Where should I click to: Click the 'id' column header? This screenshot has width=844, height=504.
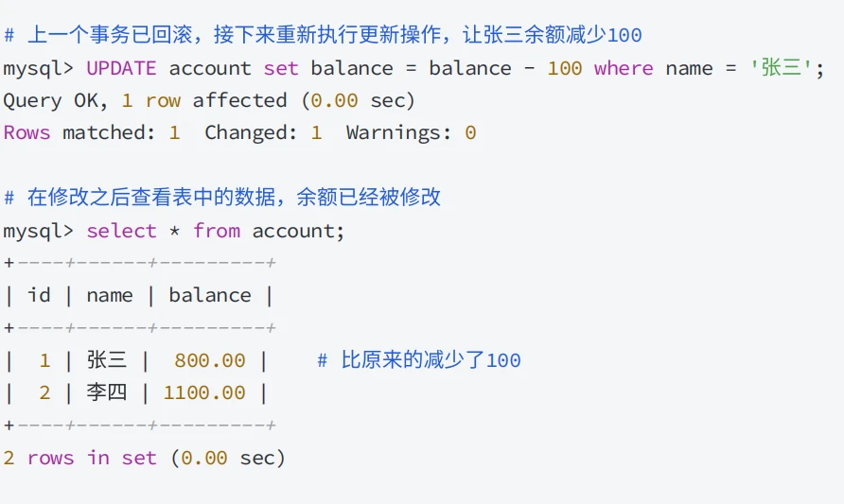coord(39,295)
